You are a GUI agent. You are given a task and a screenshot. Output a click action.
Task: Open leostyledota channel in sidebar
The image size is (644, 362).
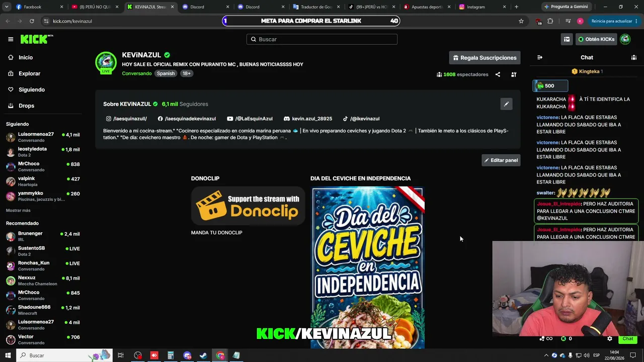(x=43, y=152)
